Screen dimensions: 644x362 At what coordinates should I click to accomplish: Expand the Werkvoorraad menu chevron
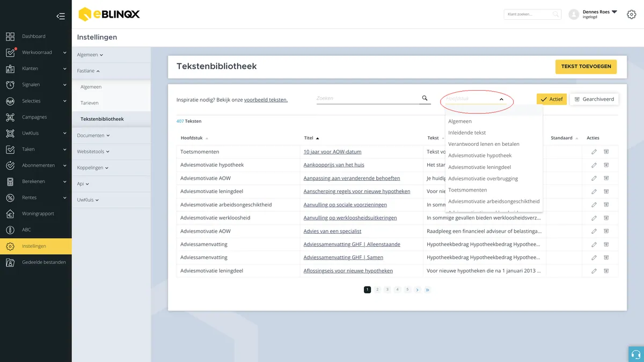tap(65, 53)
